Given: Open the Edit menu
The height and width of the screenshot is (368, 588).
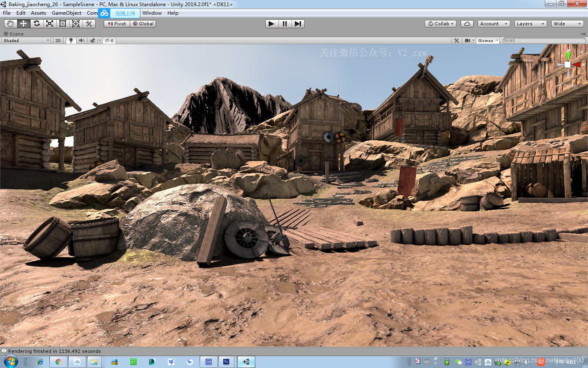Looking at the screenshot, I should coord(21,13).
